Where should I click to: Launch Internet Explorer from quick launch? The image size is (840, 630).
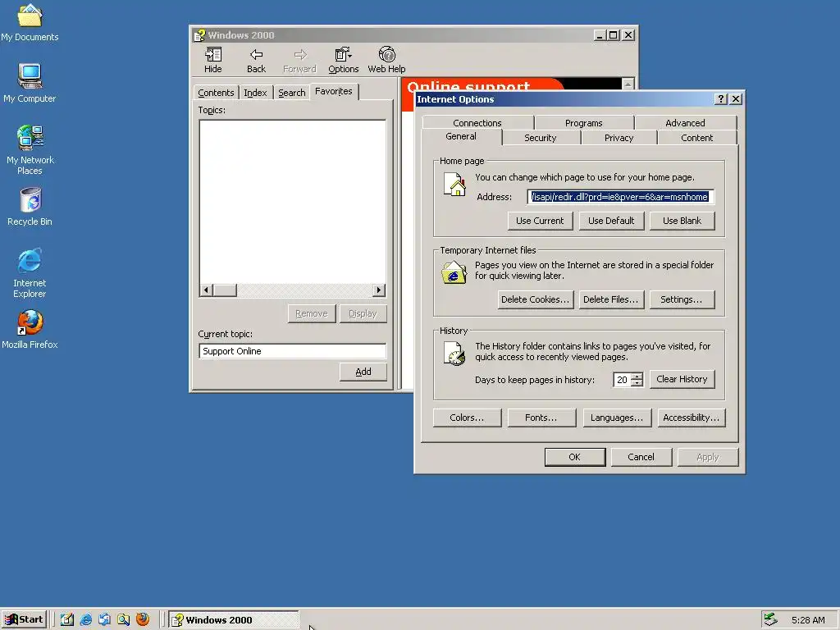click(85, 619)
